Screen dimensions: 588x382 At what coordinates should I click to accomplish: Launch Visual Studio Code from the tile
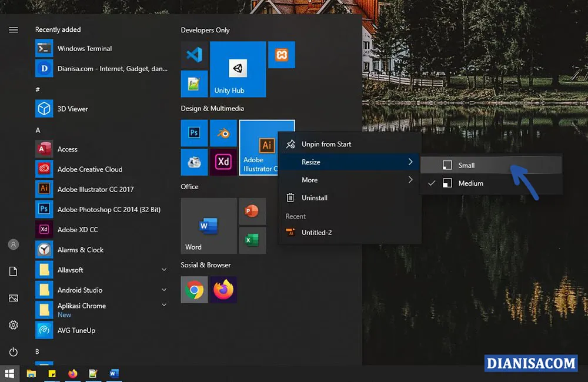pyautogui.click(x=194, y=55)
